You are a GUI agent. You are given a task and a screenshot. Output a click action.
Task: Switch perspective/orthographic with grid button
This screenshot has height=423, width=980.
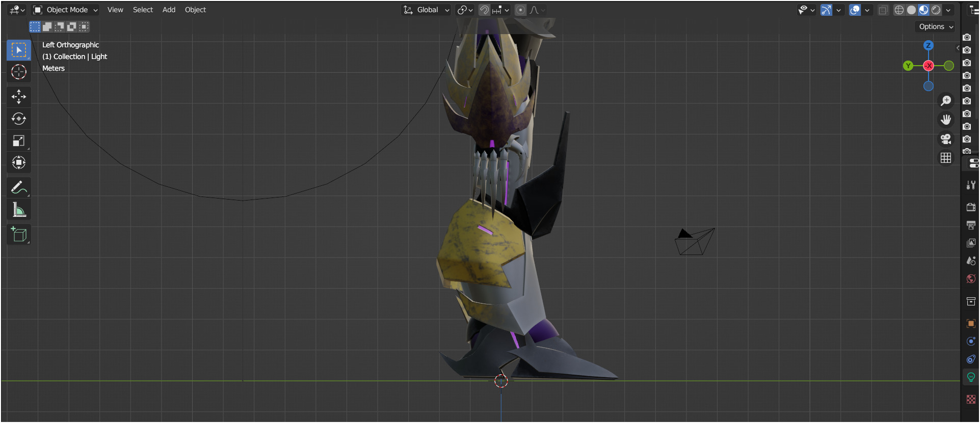pyautogui.click(x=946, y=158)
